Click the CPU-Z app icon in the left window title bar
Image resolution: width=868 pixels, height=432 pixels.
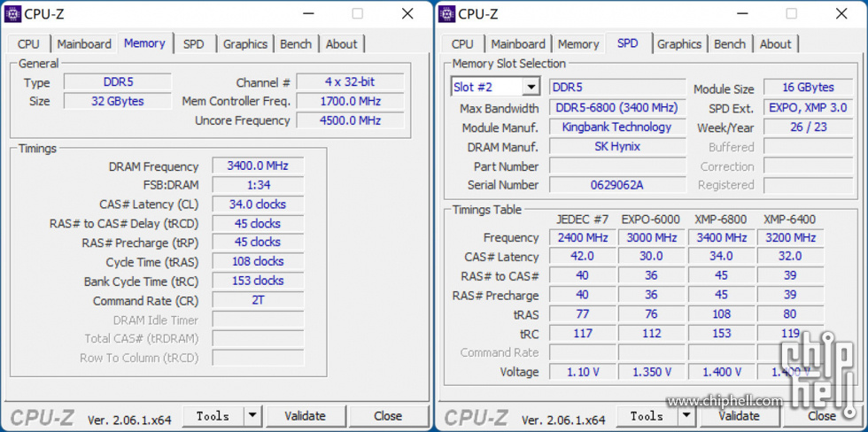coord(12,14)
